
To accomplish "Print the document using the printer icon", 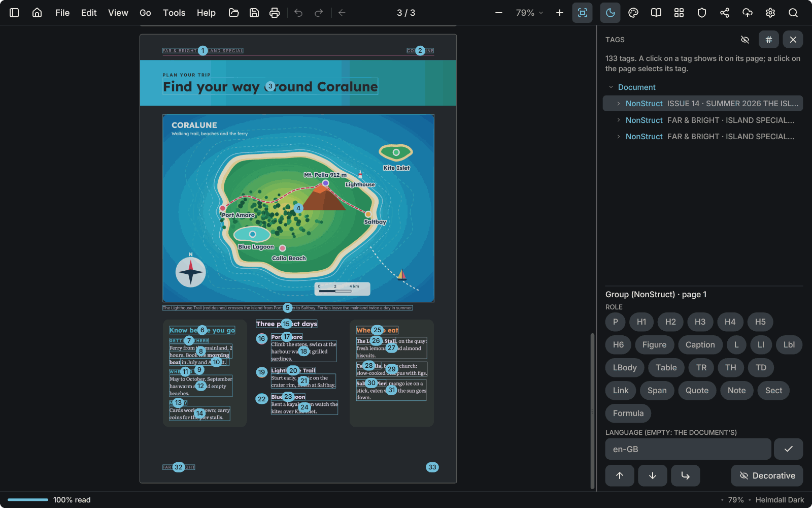I will click(x=275, y=13).
